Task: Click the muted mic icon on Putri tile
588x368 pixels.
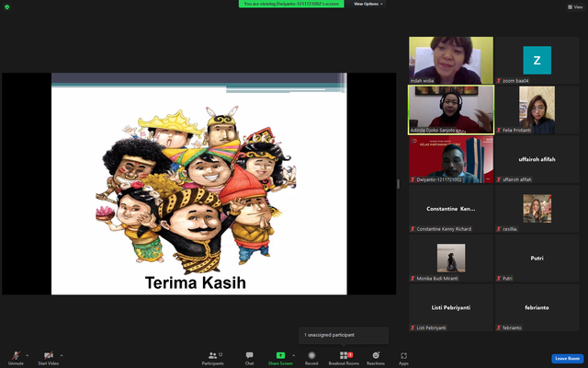Action: point(499,278)
